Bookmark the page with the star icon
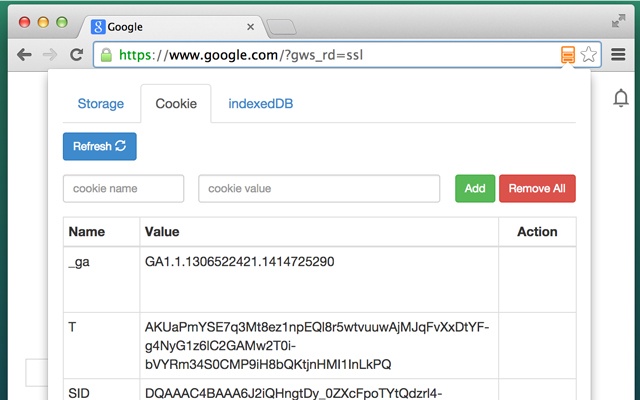 point(588,54)
